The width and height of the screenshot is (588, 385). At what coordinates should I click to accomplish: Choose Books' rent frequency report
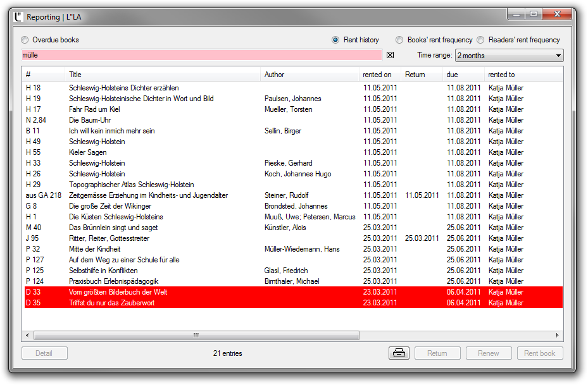click(x=400, y=40)
